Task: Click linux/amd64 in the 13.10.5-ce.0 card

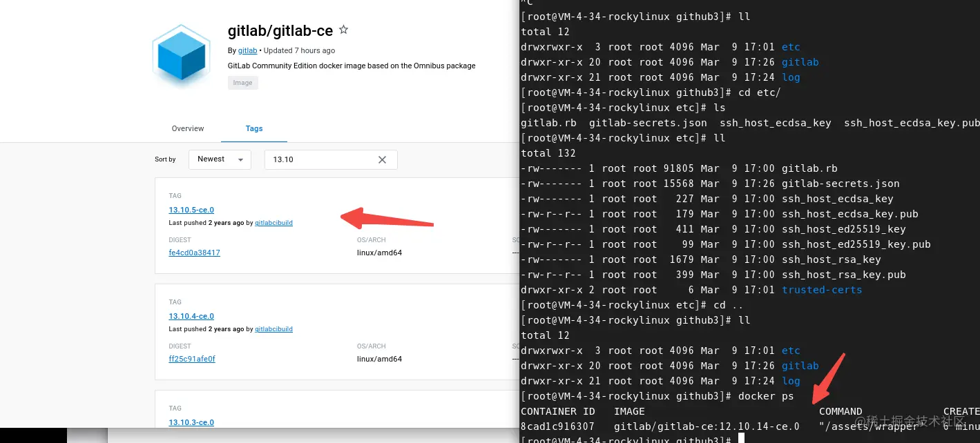Action: 379,253
